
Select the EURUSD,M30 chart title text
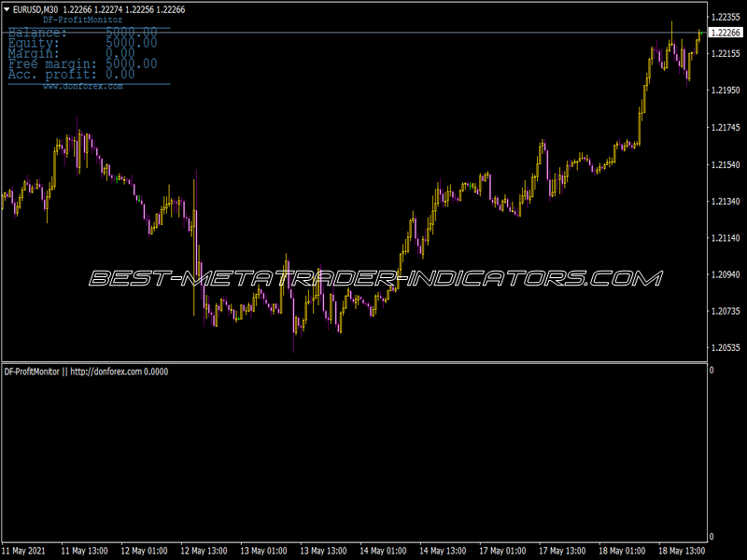click(35, 9)
